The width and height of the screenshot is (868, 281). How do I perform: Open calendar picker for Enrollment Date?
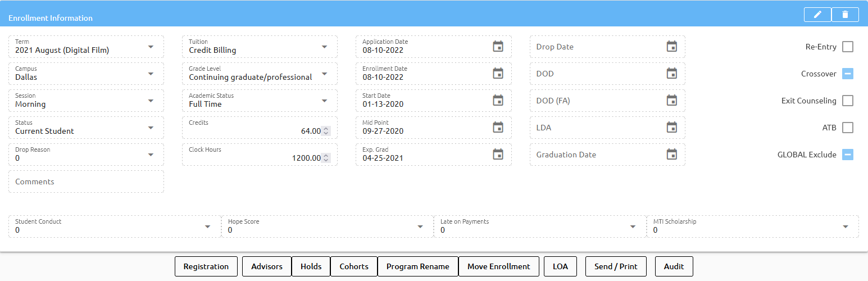498,73
